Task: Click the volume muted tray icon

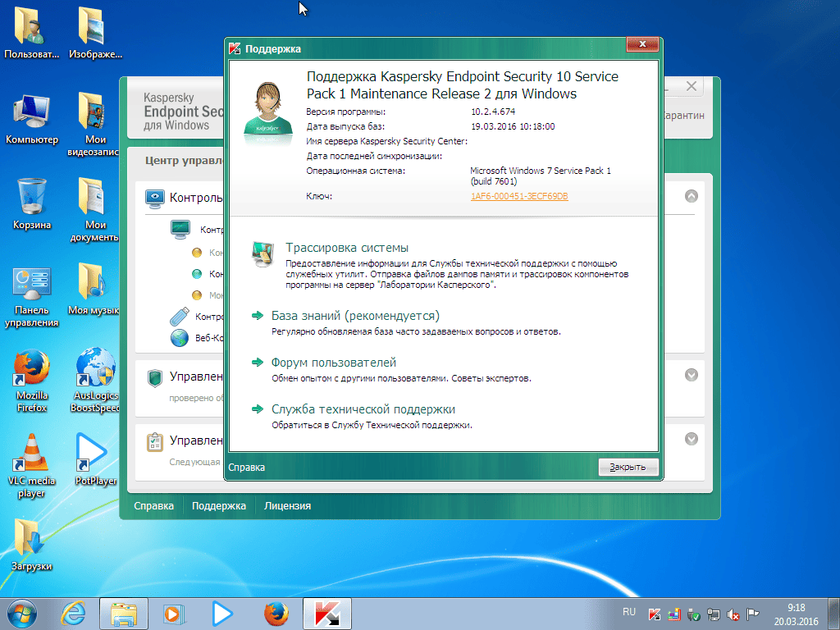Action: point(733,614)
